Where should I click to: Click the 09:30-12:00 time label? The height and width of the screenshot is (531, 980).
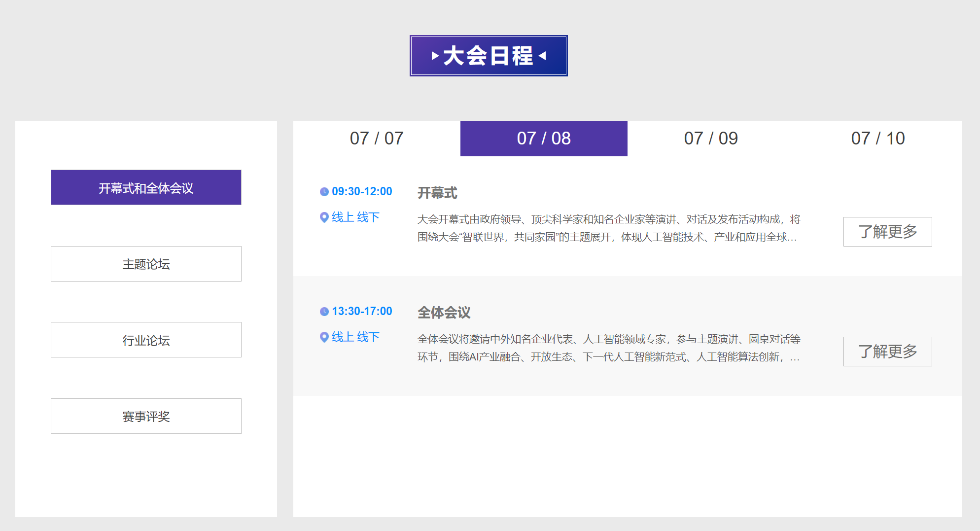(362, 191)
